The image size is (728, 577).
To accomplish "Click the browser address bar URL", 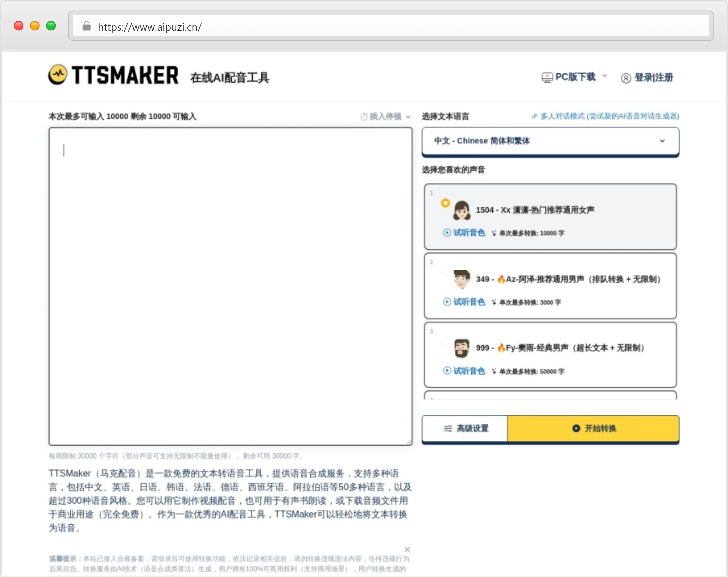I will tap(150, 27).
